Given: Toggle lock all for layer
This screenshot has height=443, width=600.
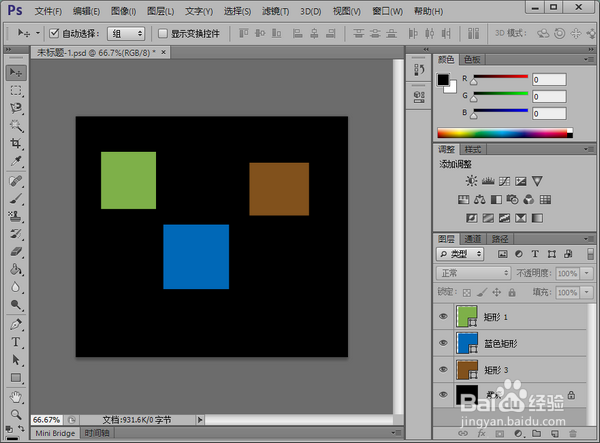Looking at the screenshot, I should pyautogui.click(x=512, y=293).
